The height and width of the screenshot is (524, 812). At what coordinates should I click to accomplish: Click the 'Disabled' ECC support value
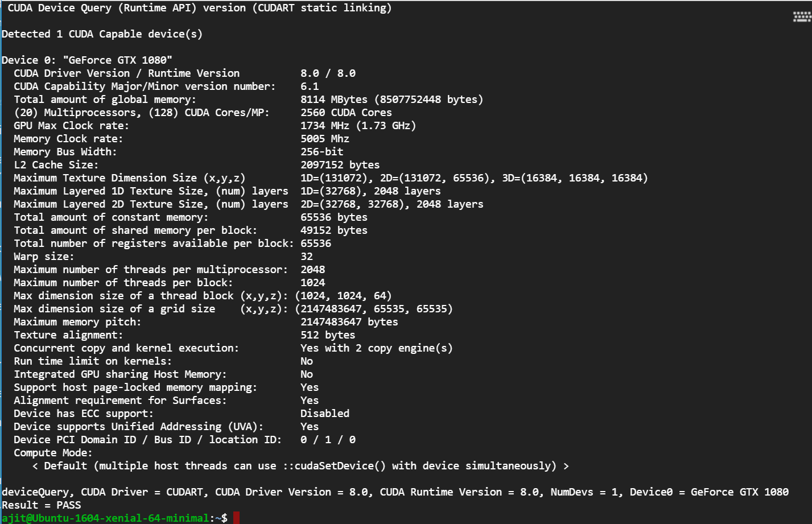pyautogui.click(x=324, y=413)
